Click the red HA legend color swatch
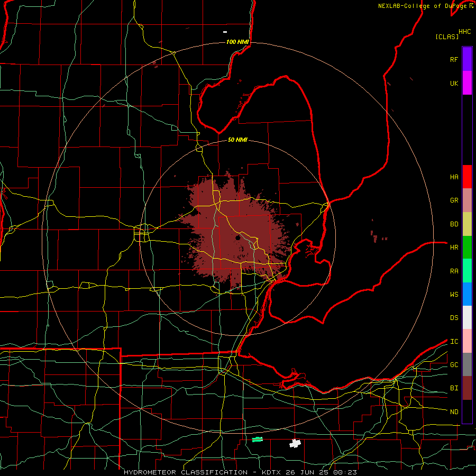 pos(467,177)
